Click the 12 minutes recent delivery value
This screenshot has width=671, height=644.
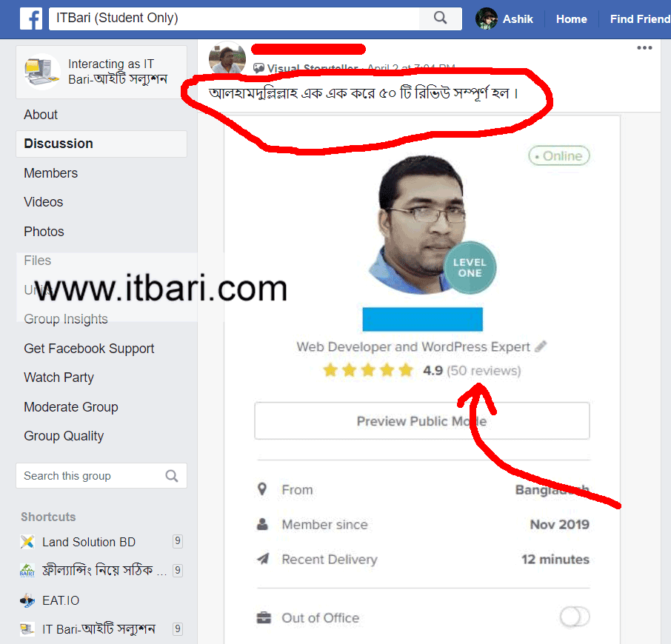555,559
